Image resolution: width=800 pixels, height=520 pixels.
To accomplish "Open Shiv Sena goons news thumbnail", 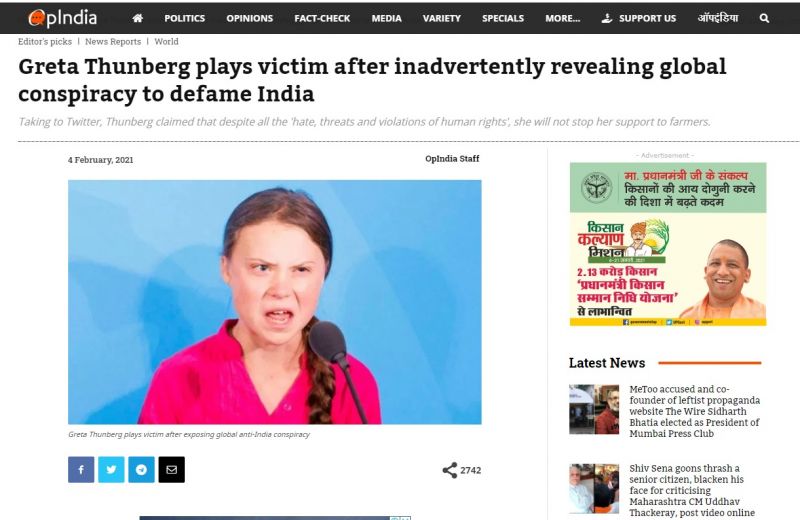I will click(594, 488).
